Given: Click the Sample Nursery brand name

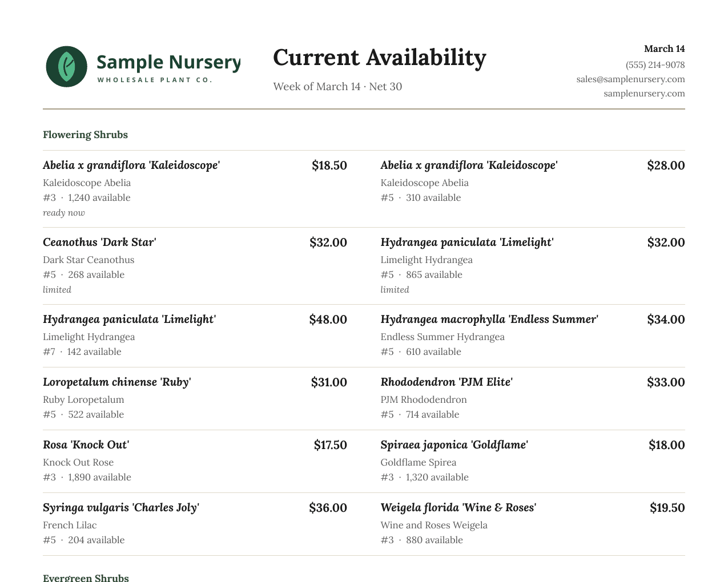Looking at the screenshot, I should pyautogui.click(x=168, y=62).
